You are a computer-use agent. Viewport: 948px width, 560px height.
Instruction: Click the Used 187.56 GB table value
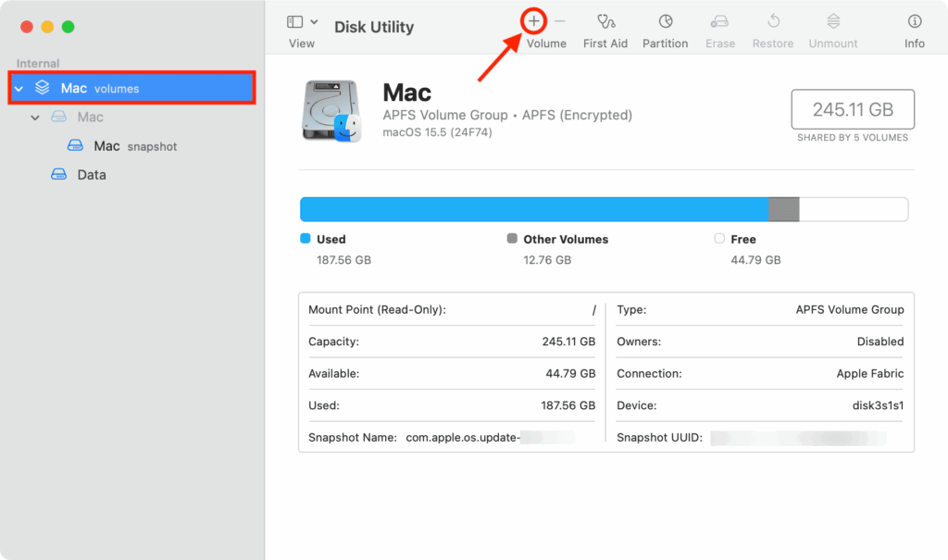568,405
